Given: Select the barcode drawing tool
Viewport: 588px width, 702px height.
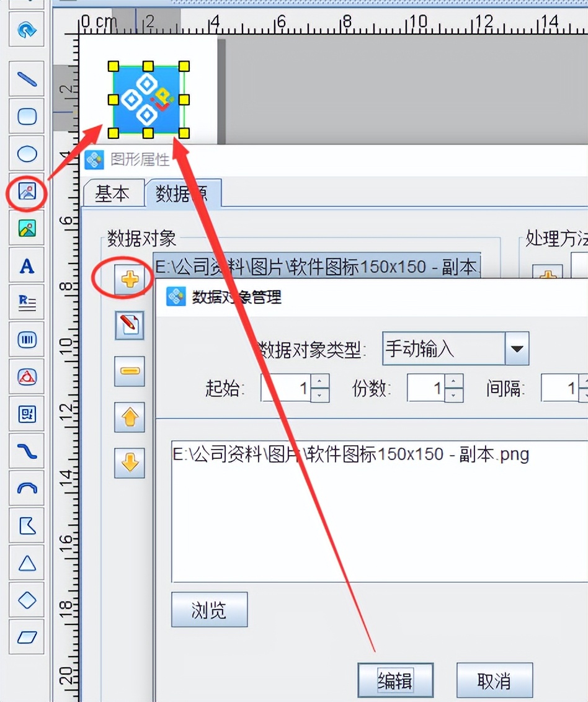Looking at the screenshot, I should point(27,340).
